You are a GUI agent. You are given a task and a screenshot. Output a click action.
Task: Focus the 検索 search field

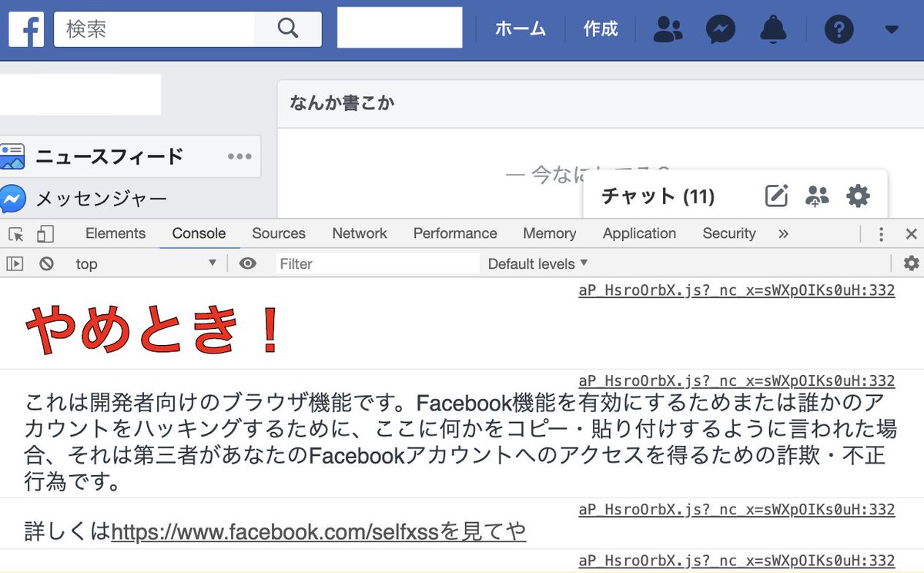[154, 29]
